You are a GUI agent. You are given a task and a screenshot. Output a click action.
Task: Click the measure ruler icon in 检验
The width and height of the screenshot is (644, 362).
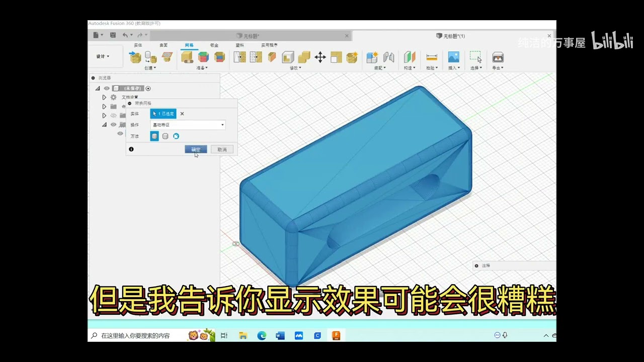coord(432,57)
